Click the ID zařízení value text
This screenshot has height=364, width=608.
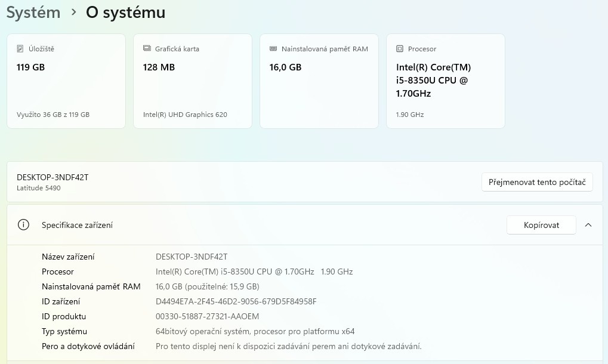coord(236,301)
